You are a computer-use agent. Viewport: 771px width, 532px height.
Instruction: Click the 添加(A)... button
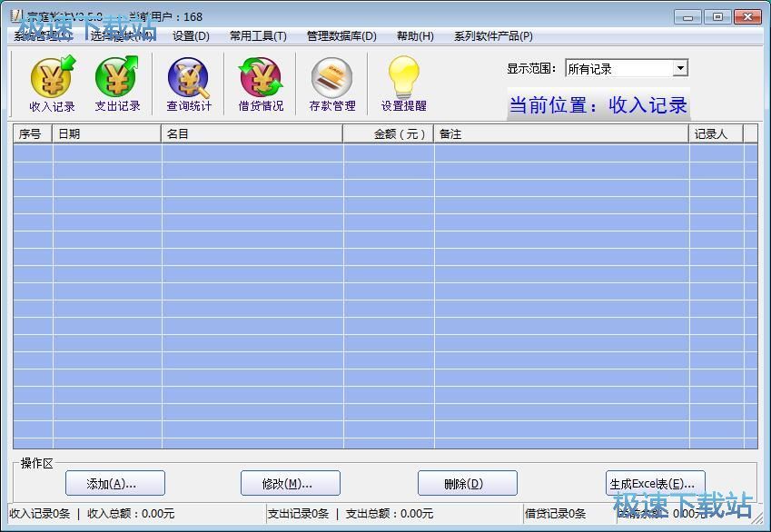114,483
